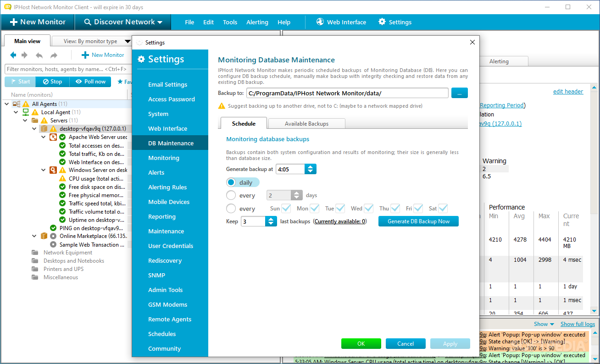This screenshot has width=600, height=364.
Task: Click the Filter monitors search field
Action: 68,69
